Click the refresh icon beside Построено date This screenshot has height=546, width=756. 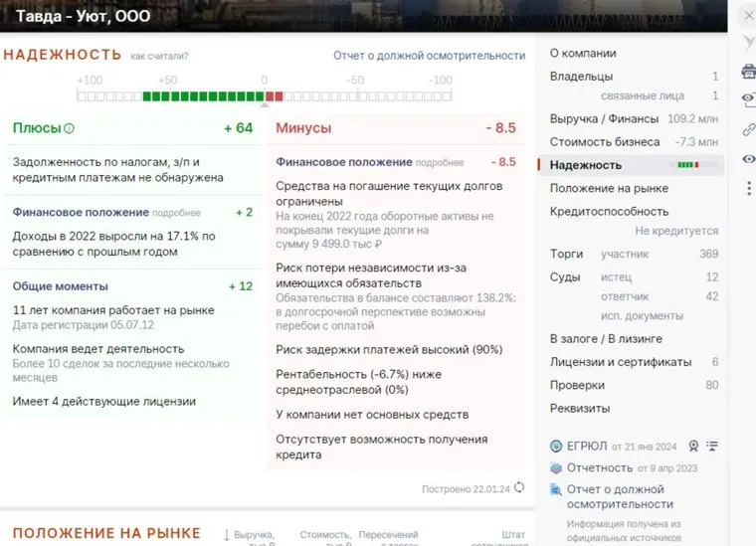pyautogui.click(x=519, y=488)
